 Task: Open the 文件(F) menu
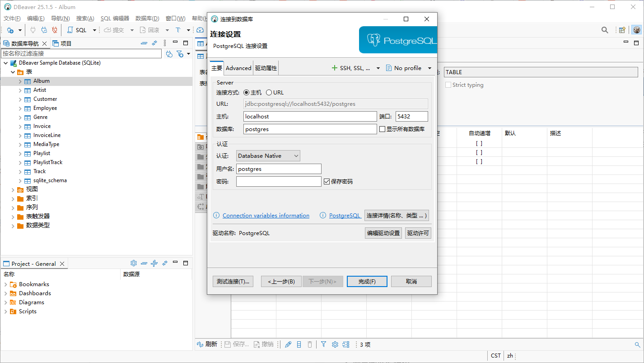pyautogui.click(x=12, y=19)
